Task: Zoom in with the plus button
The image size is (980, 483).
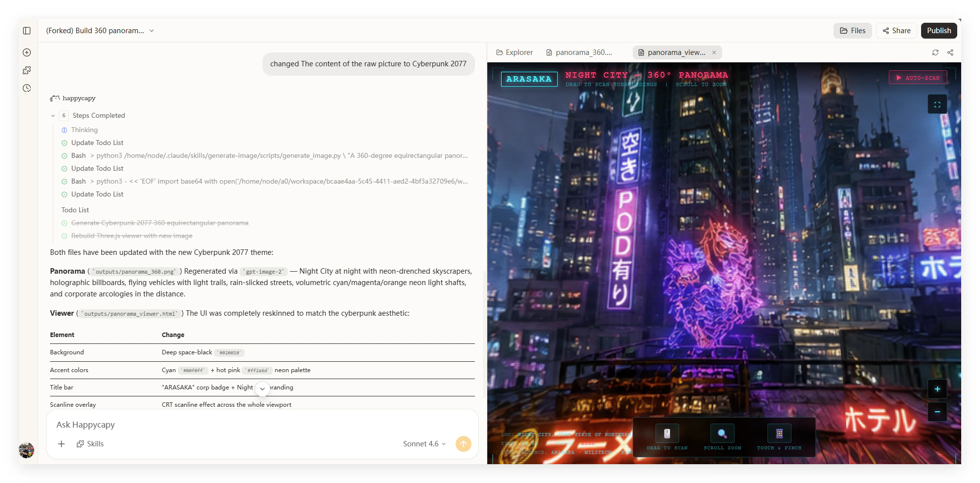Action: tap(937, 389)
